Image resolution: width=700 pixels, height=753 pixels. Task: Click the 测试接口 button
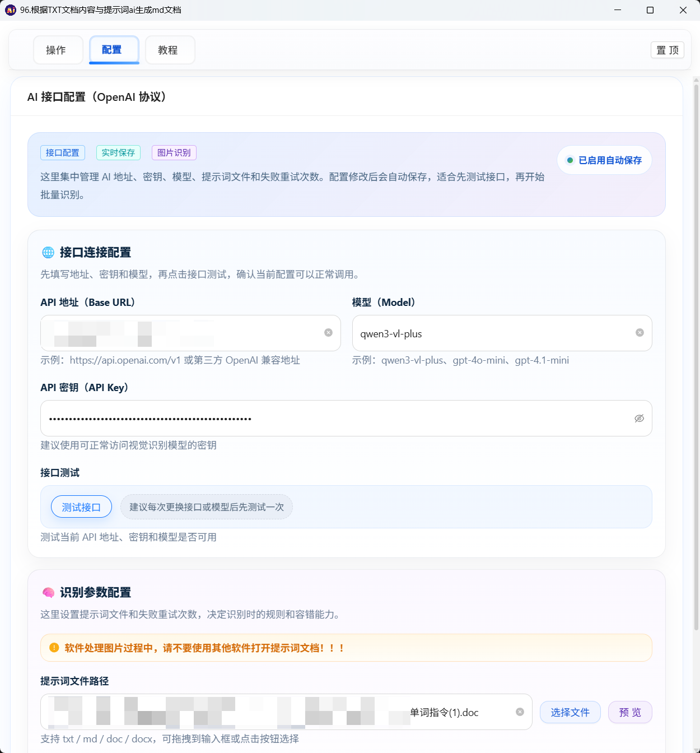pos(81,506)
